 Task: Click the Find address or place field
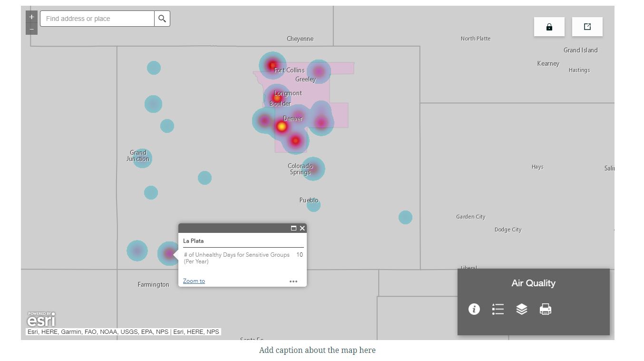(x=97, y=19)
